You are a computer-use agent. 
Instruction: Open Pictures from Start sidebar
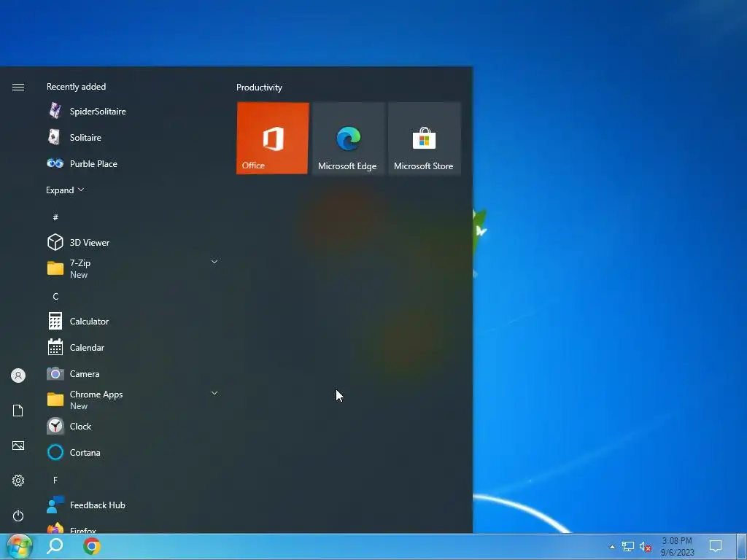point(18,446)
